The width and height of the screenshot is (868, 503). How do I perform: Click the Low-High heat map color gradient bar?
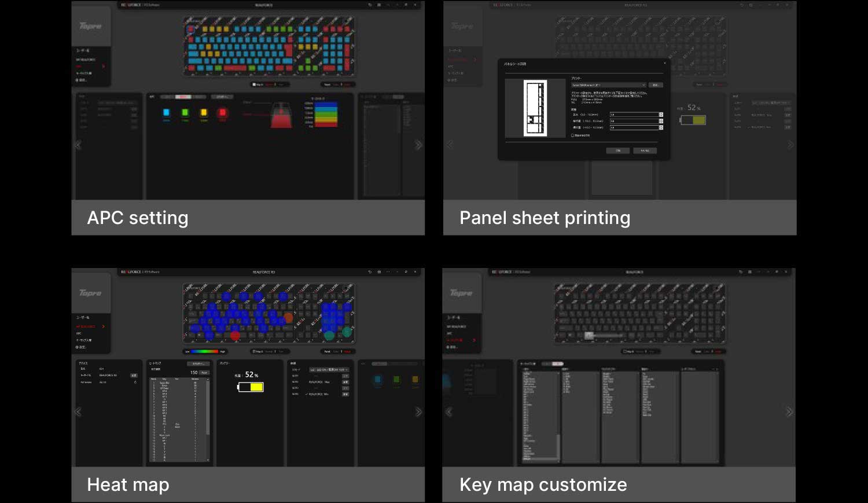tap(205, 351)
